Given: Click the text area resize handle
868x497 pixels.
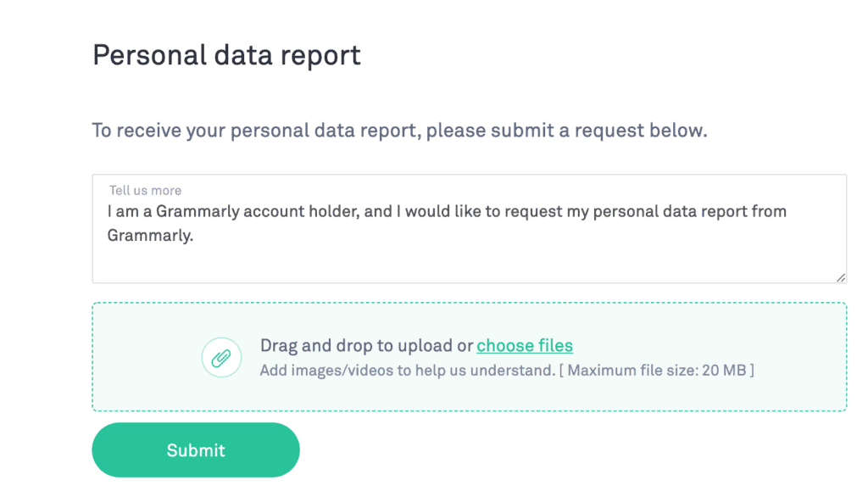Looking at the screenshot, I should click(x=840, y=277).
